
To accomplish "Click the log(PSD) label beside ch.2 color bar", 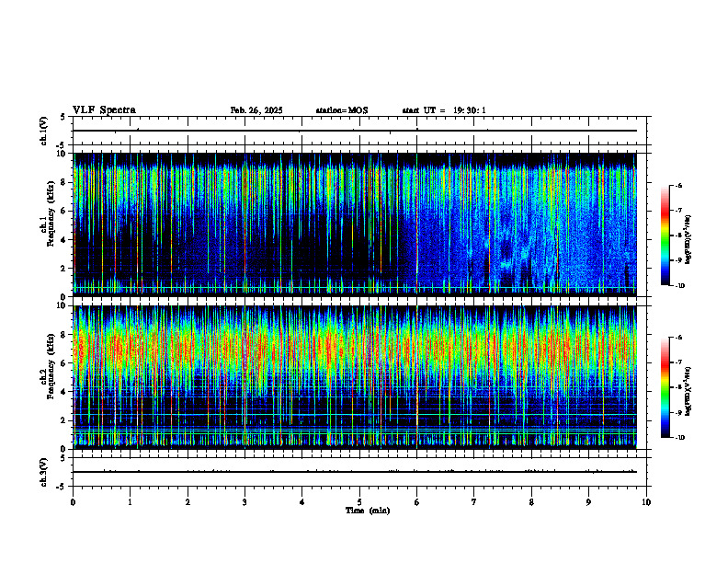I will pos(688,391).
